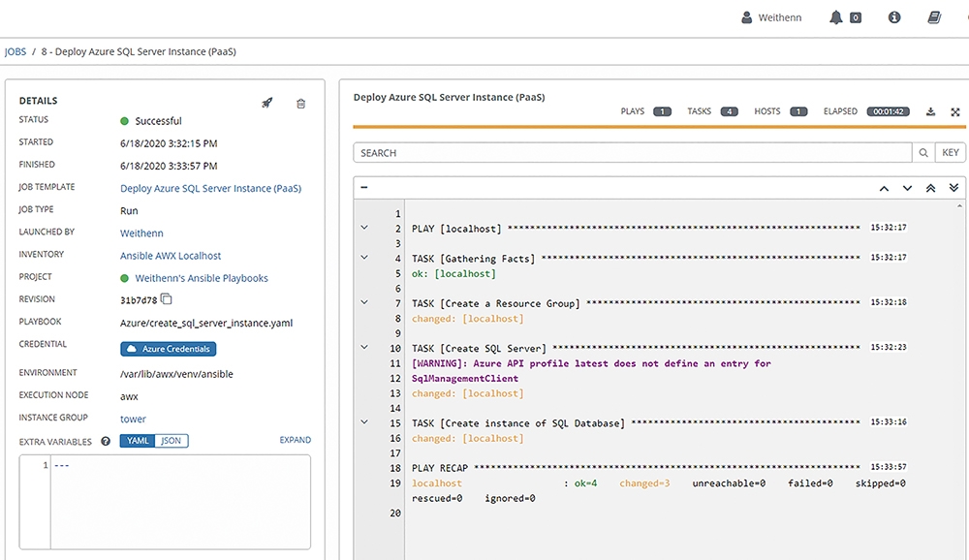Collapse the Gathering Facts task

click(x=364, y=257)
